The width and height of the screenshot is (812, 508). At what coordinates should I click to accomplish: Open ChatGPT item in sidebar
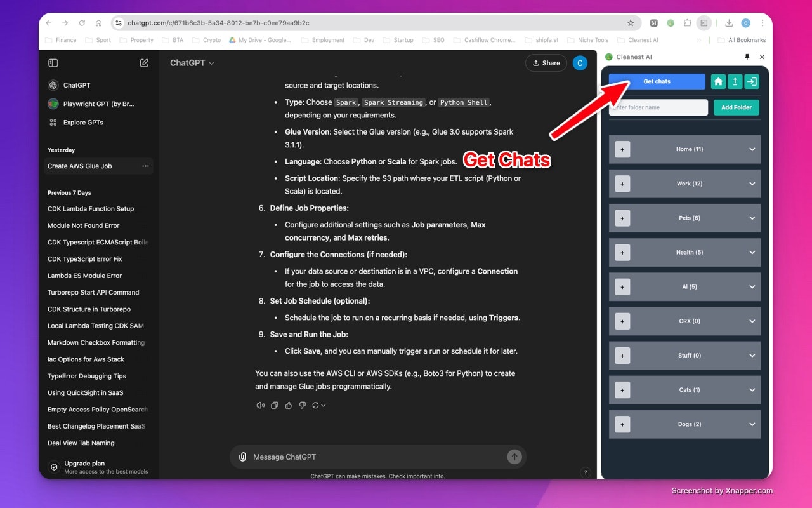point(69,85)
